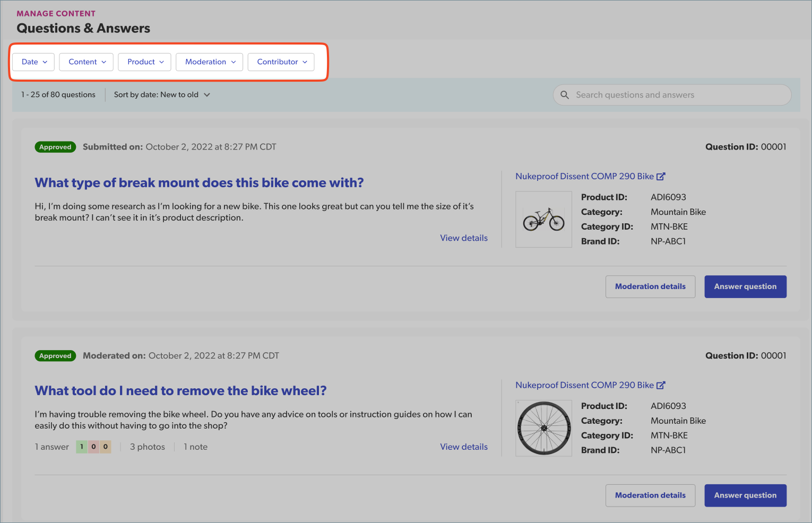Click external link icon on second product name
The image size is (812, 523).
tap(661, 386)
